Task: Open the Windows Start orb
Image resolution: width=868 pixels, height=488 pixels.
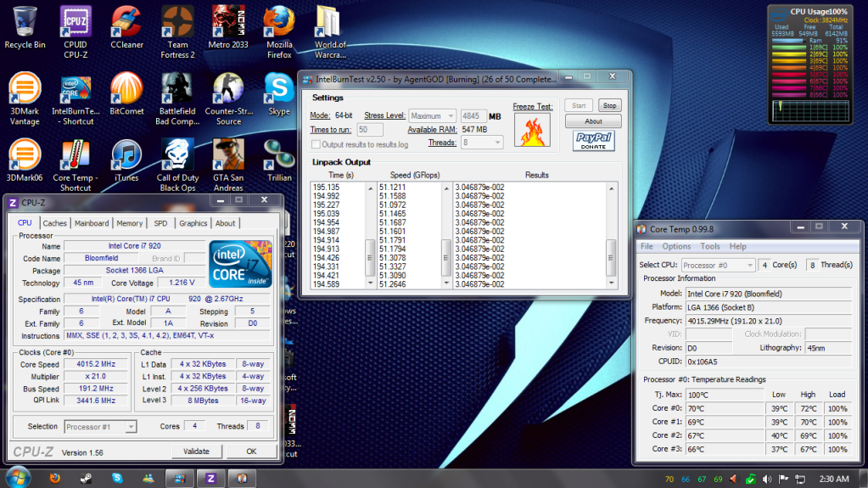Action: [18, 478]
